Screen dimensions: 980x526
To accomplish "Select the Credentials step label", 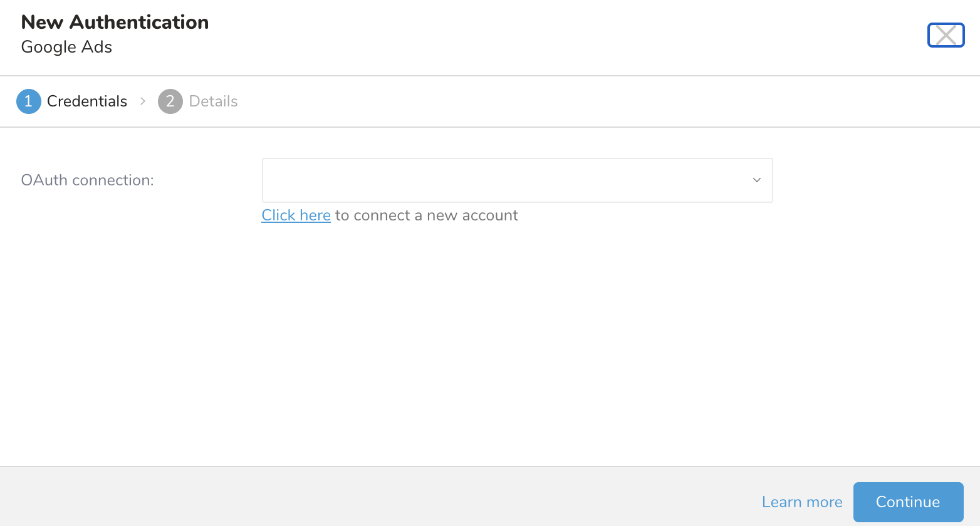I will [87, 101].
